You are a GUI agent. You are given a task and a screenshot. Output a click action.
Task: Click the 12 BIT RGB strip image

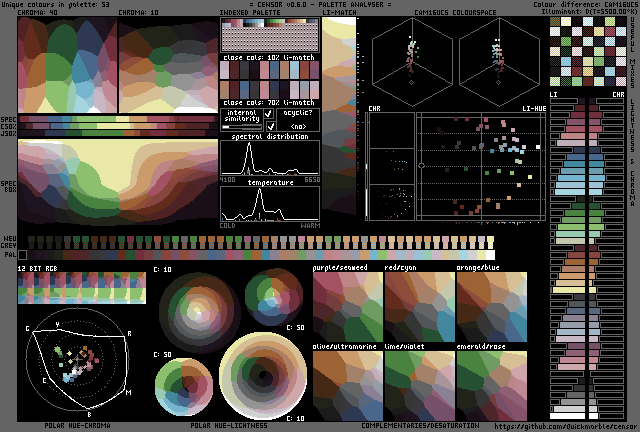click(82, 288)
